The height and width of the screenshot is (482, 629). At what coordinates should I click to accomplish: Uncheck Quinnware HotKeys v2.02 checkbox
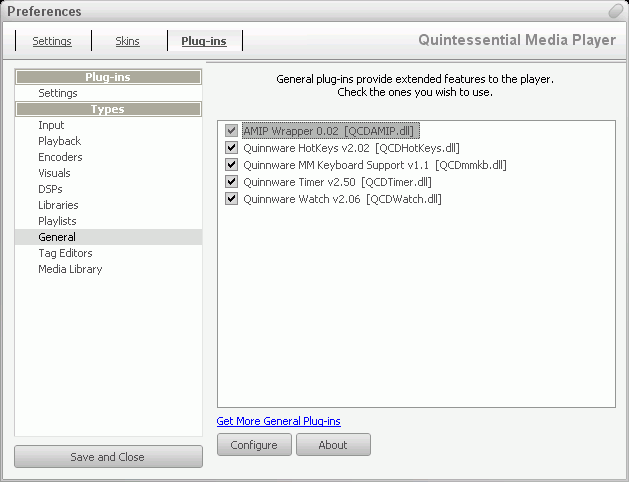pyautogui.click(x=231, y=148)
